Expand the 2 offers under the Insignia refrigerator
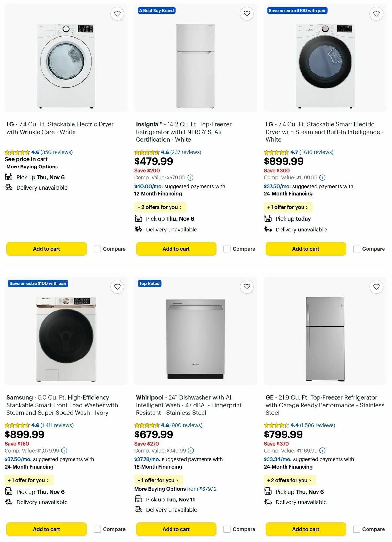 [x=160, y=207]
